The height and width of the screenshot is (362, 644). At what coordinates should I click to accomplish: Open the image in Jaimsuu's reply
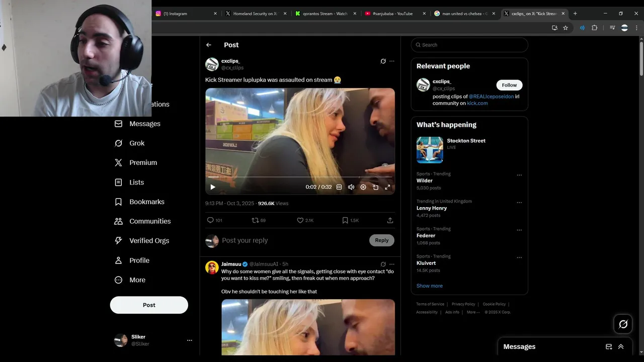pyautogui.click(x=308, y=327)
